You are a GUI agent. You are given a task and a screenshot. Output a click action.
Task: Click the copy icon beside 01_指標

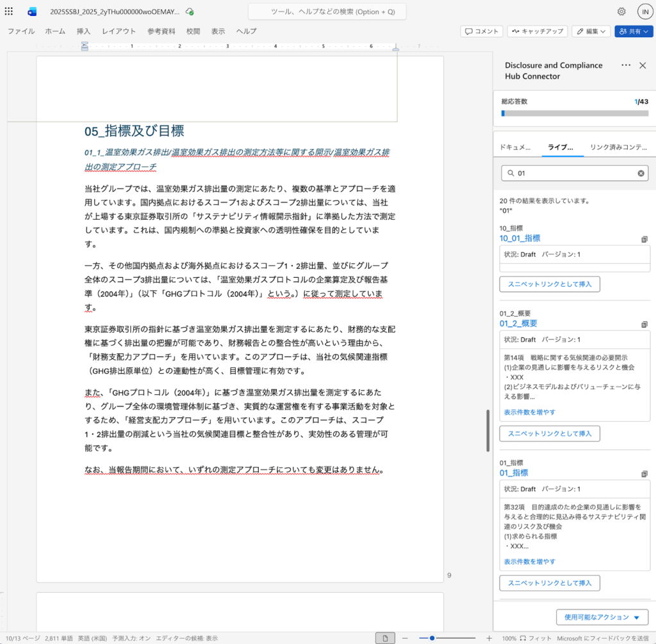tap(644, 472)
